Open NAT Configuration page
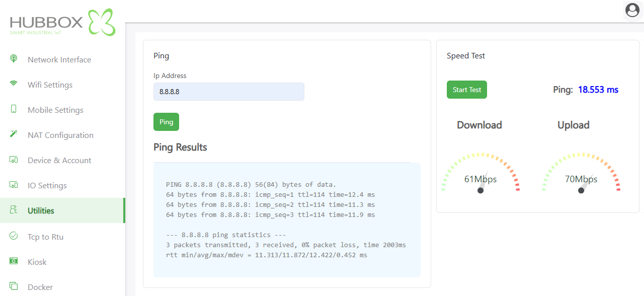 click(60, 135)
